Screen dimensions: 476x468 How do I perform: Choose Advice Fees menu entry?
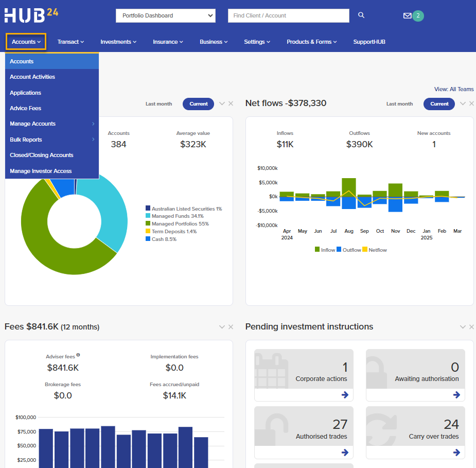tap(52, 108)
